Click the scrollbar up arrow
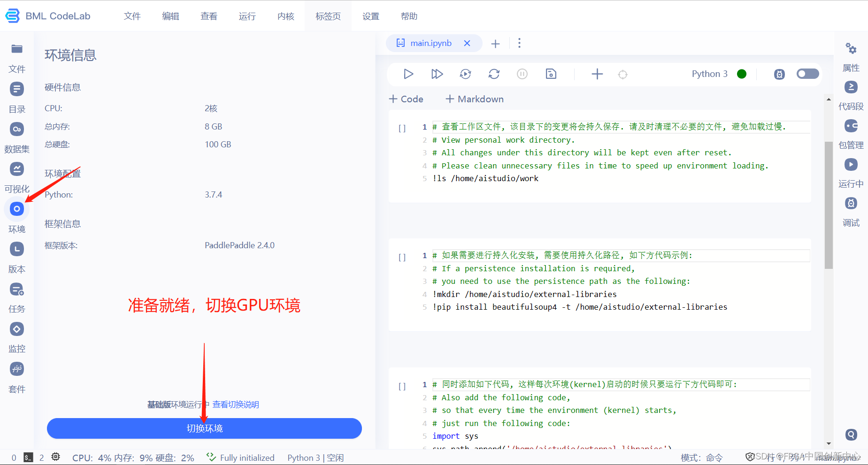The image size is (868, 465). point(829,99)
